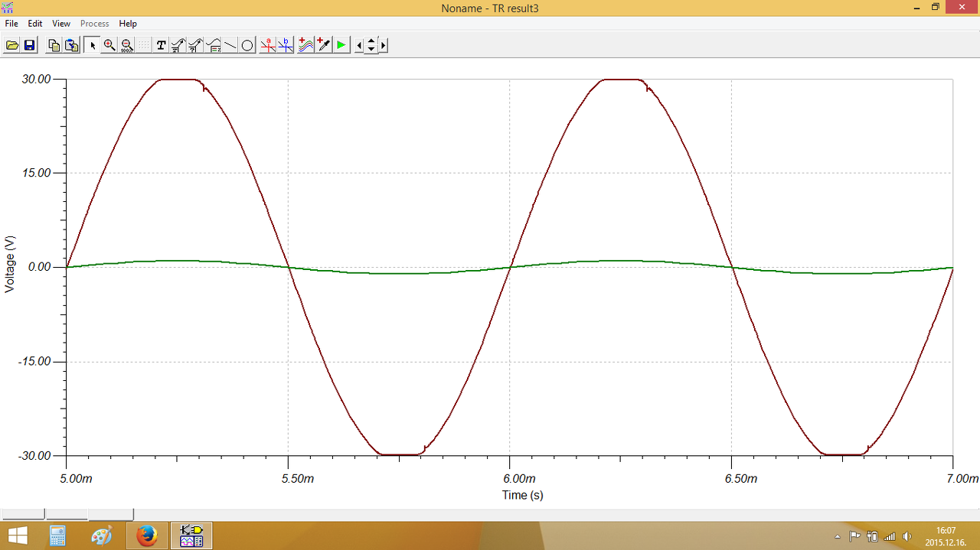Select the pointer arrow tool

coord(92,45)
